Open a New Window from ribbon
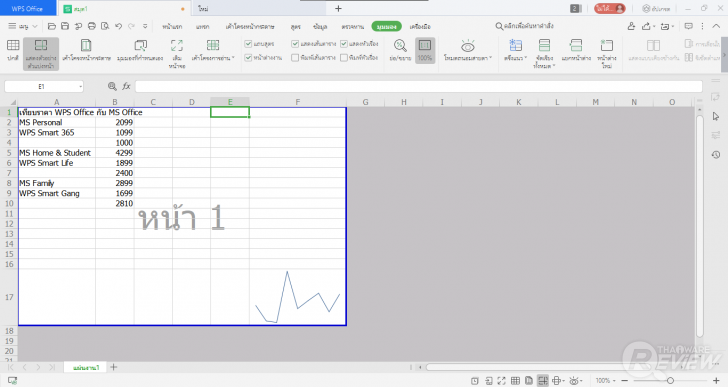The image size is (728, 387). click(x=606, y=45)
